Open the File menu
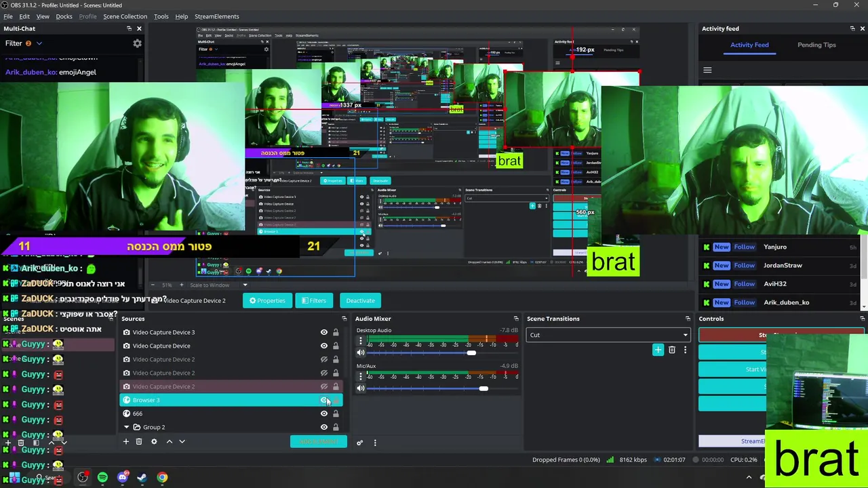 point(8,16)
